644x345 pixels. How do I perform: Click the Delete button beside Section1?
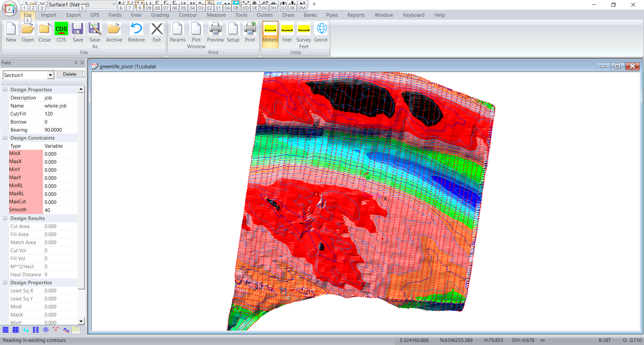(x=69, y=74)
